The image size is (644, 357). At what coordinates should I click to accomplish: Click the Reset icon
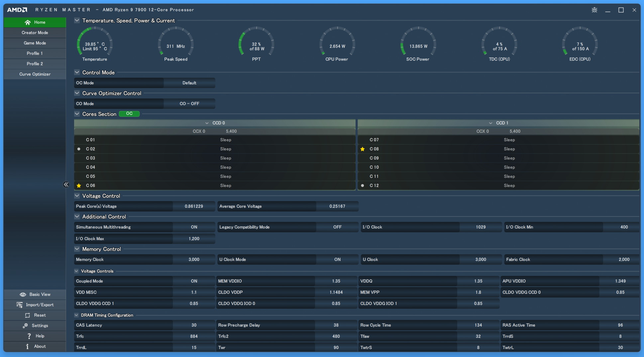[x=28, y=315]
